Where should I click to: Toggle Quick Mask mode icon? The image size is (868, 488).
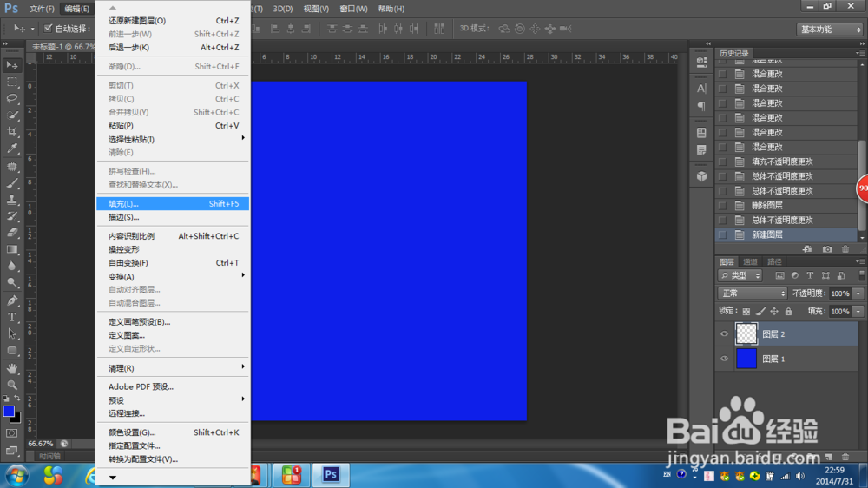click(11, 433)
